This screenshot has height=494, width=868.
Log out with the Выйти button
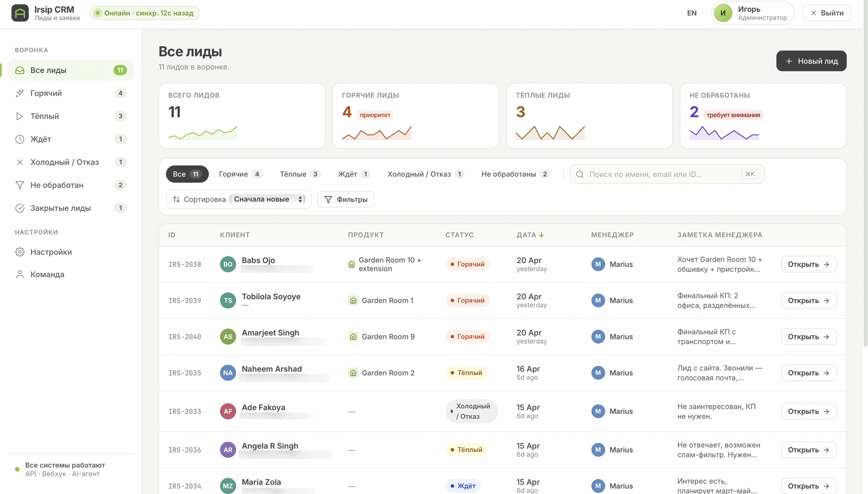pyautogui.click(x=827, y=13)
